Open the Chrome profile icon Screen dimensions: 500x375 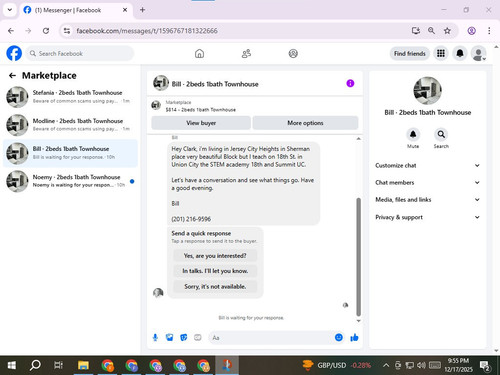[471, 31]
